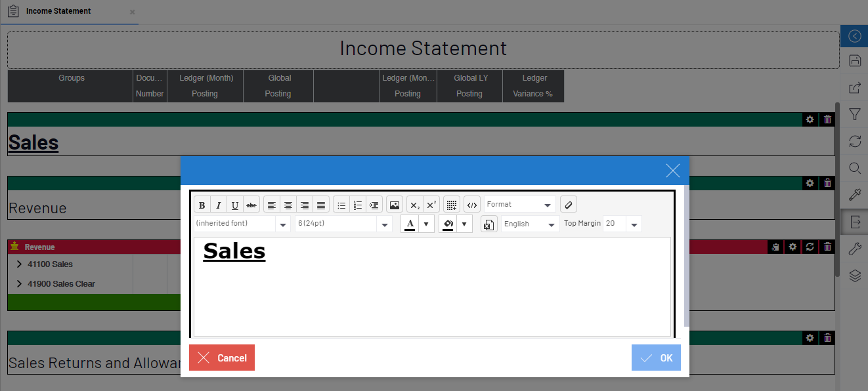The height and width of the screenshot is (391, 868).
Task: Click the clear formatting eraser icon
Action: [569, 205]
